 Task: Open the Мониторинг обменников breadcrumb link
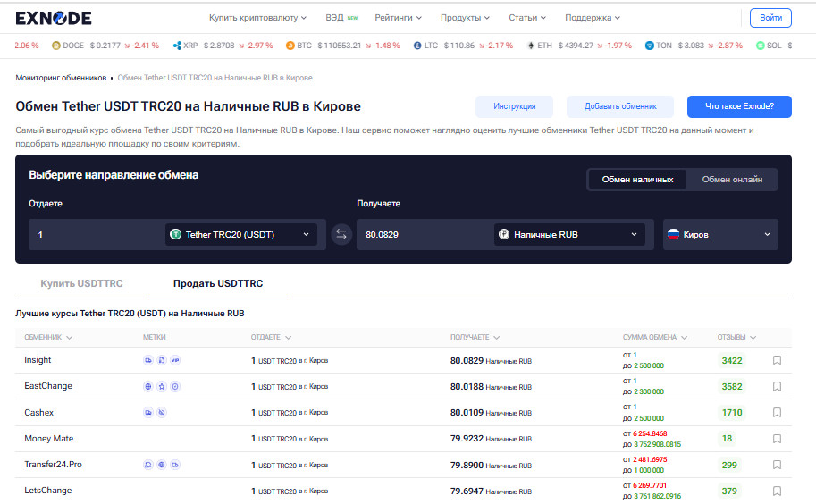(x=61, y=79)
